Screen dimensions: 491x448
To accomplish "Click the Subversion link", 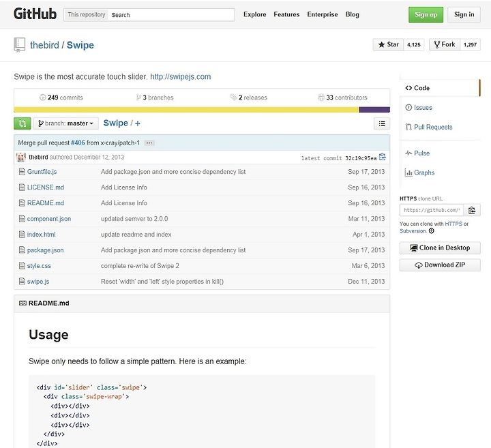I will (x=413, y=231).
